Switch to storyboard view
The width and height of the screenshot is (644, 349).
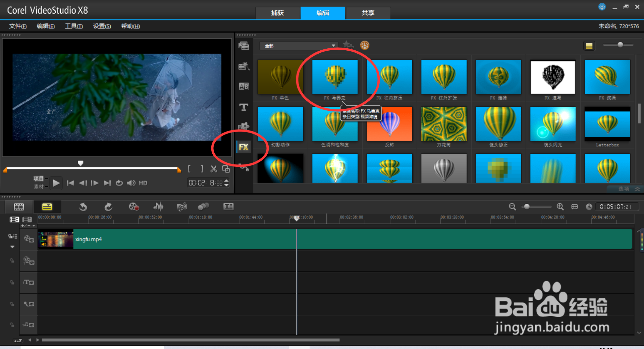point(19,207)
